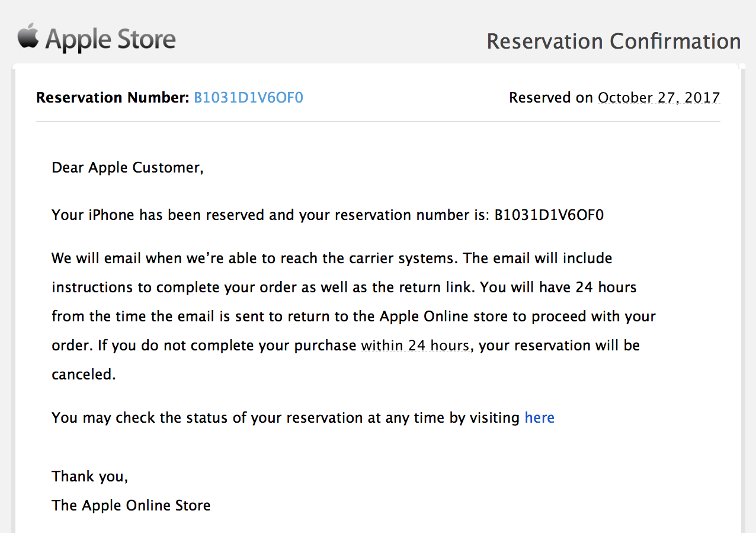Click the "Dear Apple Customer," greeting
756x533 pixels.
click(127, 168)
